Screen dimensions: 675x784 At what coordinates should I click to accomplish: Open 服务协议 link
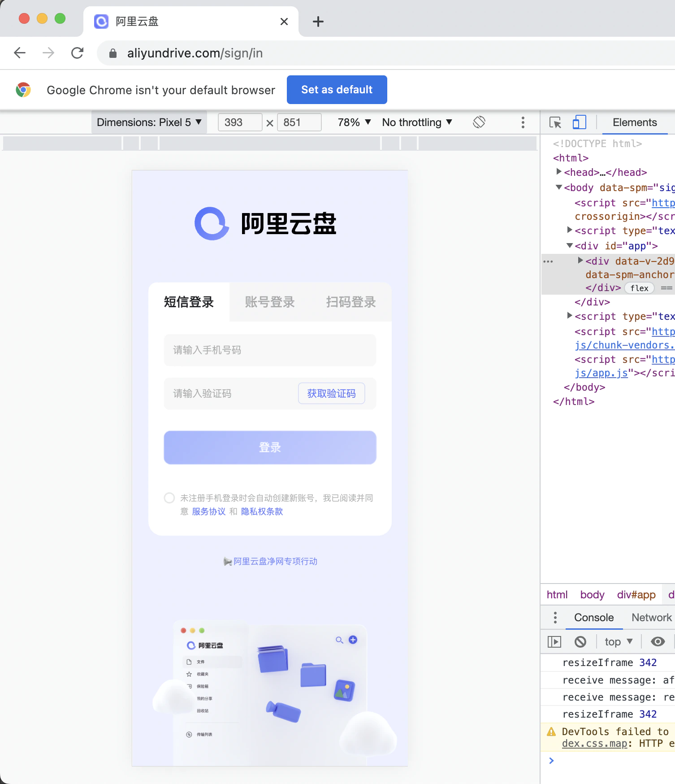click(209, 512)
